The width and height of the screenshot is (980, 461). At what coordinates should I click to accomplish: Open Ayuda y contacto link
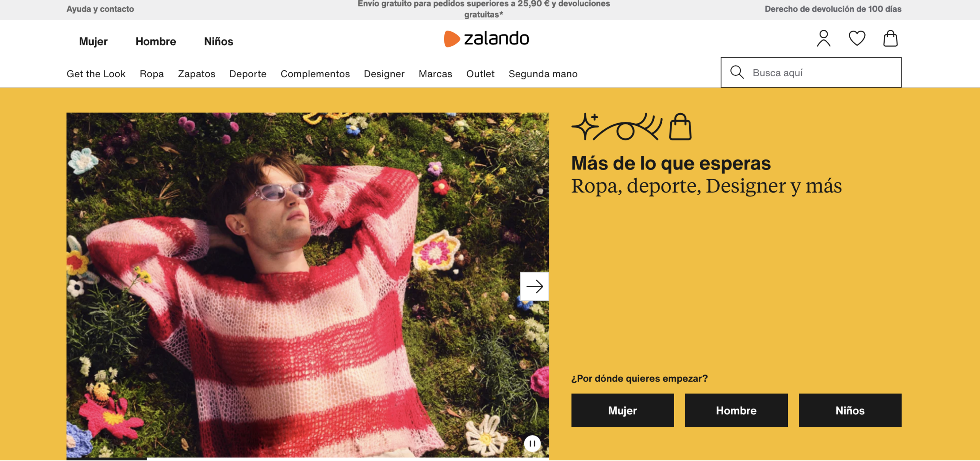[x=100, y=9]
